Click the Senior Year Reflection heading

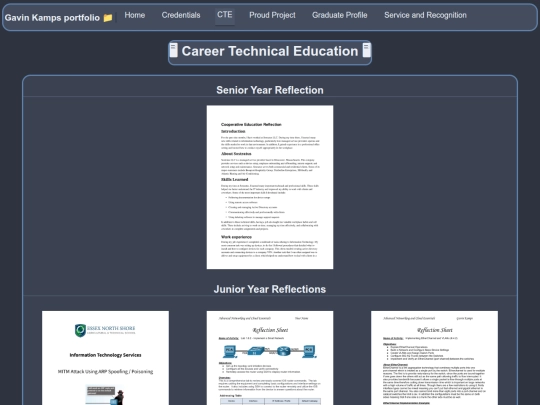click(x=270, y=90)
